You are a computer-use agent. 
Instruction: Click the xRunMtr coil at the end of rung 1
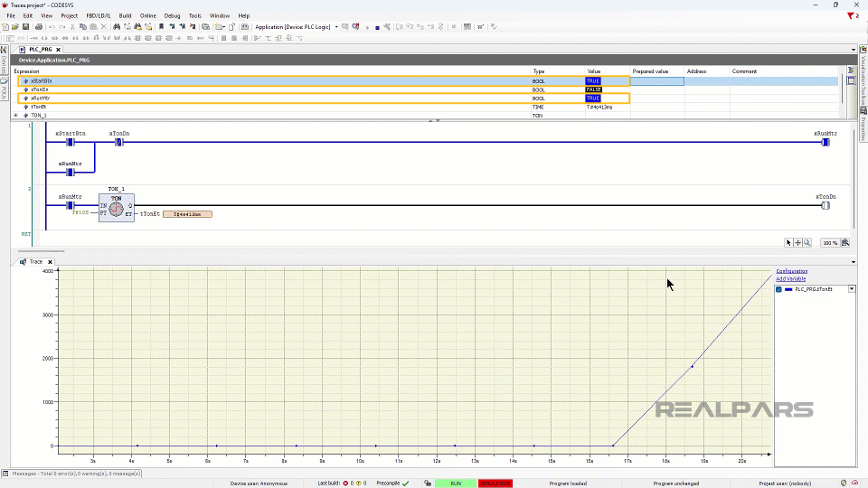pos(826,142)
